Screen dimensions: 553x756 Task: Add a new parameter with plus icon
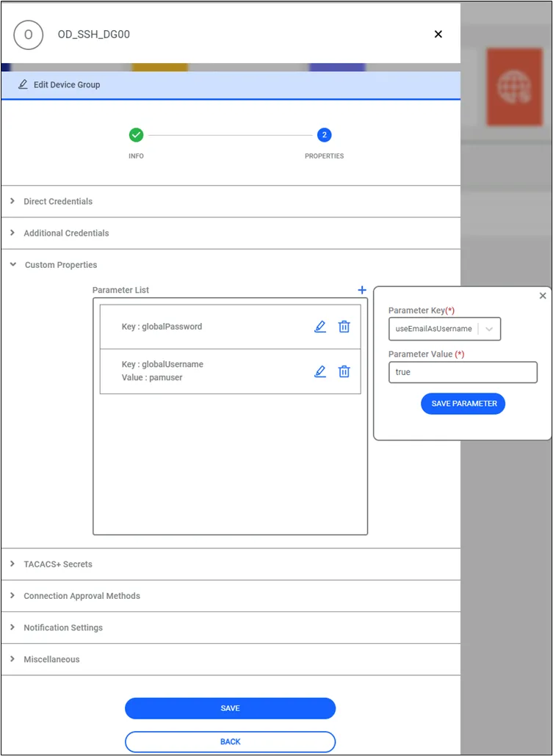pos(362,290)
